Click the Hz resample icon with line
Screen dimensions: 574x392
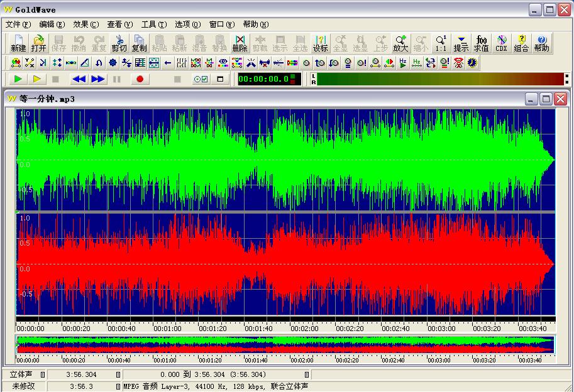point(417,63)
